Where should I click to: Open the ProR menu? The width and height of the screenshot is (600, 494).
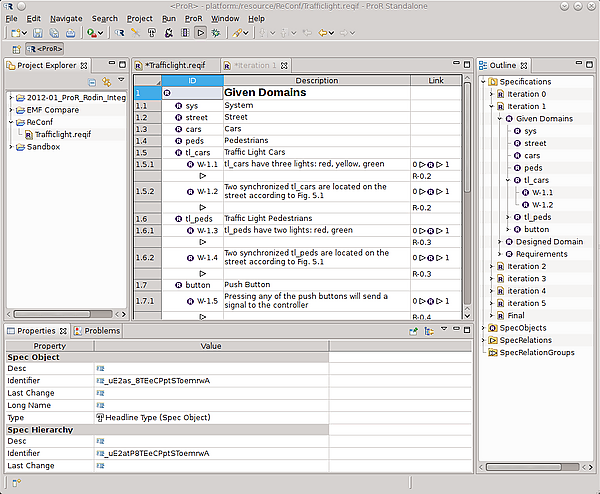click(194, 18)
